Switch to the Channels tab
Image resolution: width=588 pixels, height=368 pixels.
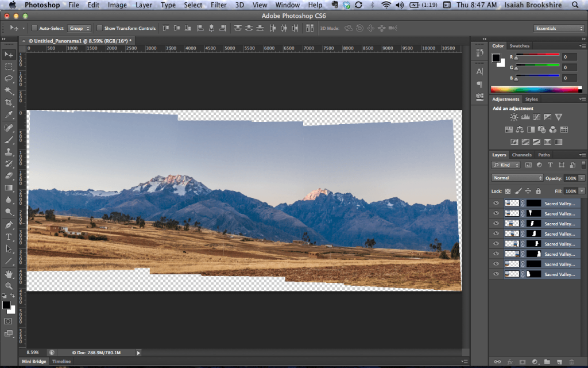tap(521, 155)
